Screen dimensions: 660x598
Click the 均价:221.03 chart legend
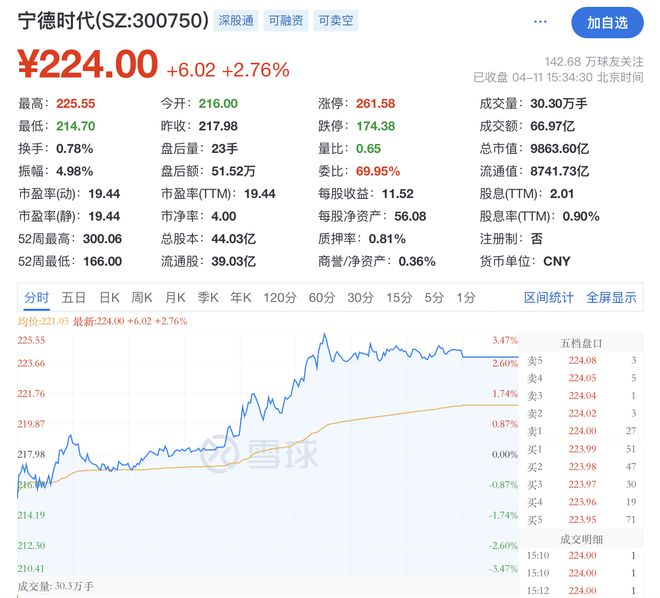pyautogui.click(x=43, y=322)
